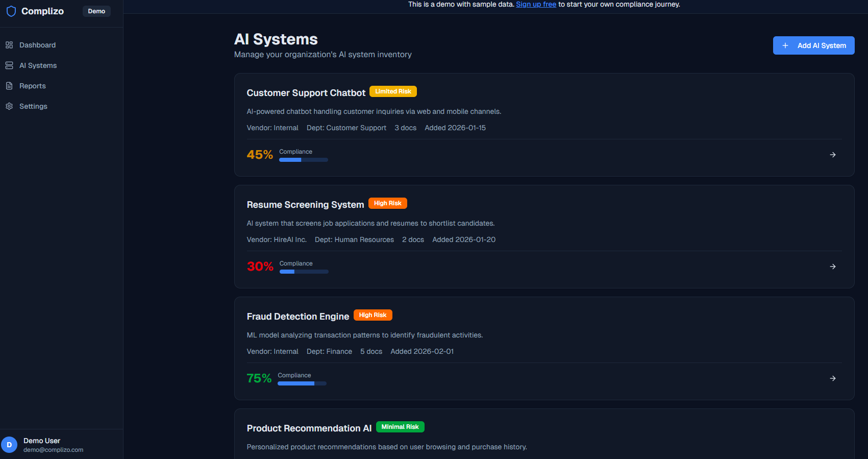Click the Resume Screening description text
This screenshot has width=868, height=459.
371,223
